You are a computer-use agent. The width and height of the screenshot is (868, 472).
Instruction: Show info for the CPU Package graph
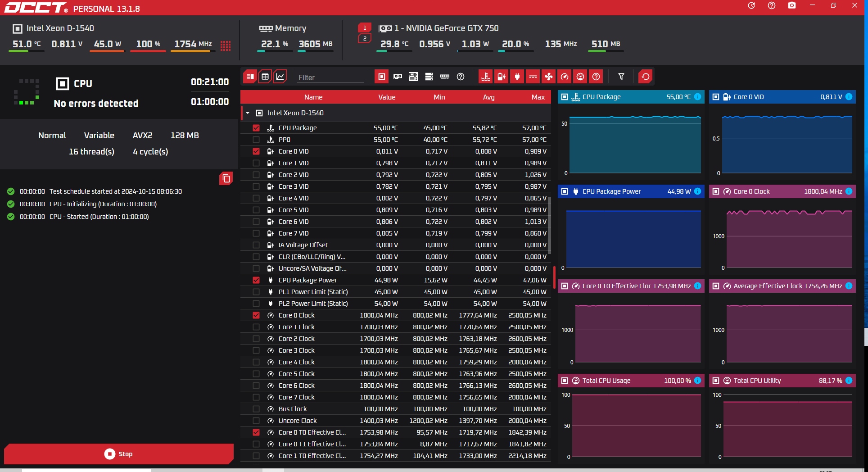[697, 96]
